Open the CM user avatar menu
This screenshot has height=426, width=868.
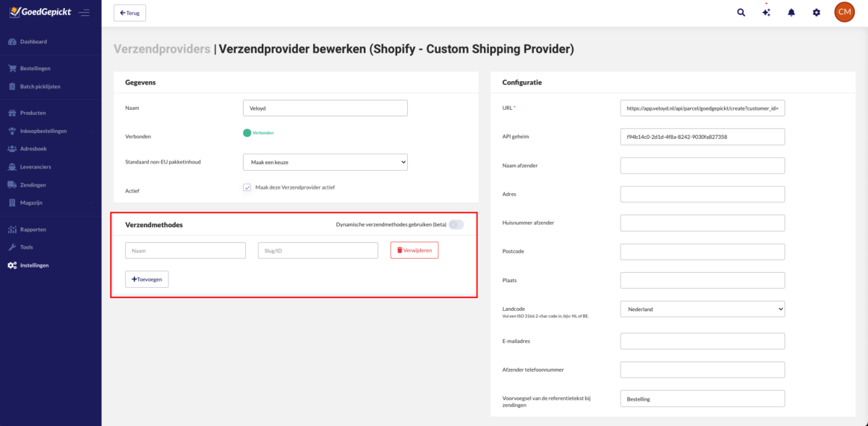click(844, 12)
